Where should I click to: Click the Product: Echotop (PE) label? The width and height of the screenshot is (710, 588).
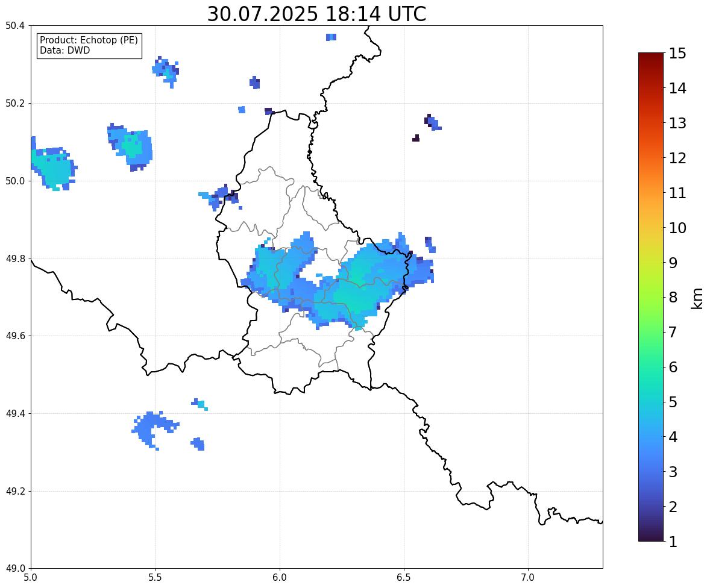point(89,40)
